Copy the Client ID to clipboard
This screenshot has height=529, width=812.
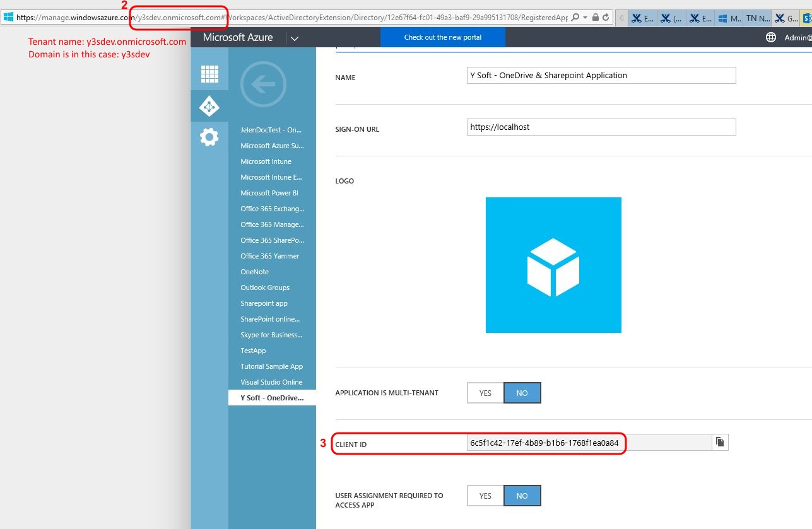(720, 443)
